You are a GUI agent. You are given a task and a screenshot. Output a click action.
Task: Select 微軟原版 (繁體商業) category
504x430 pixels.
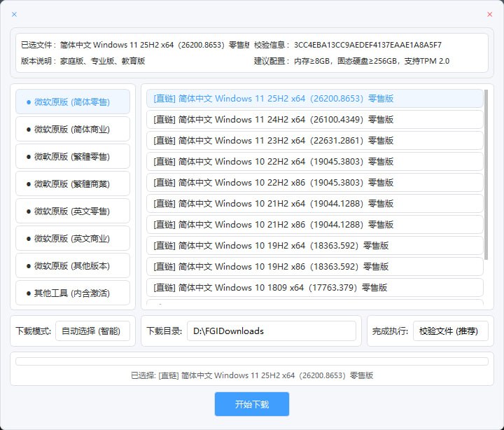(73, 184)
